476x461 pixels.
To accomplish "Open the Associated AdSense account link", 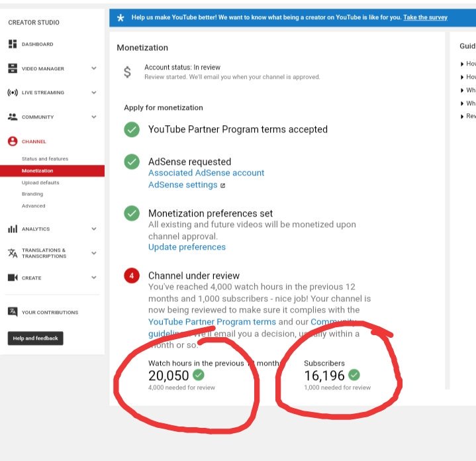I will click(x=206, y=173).
